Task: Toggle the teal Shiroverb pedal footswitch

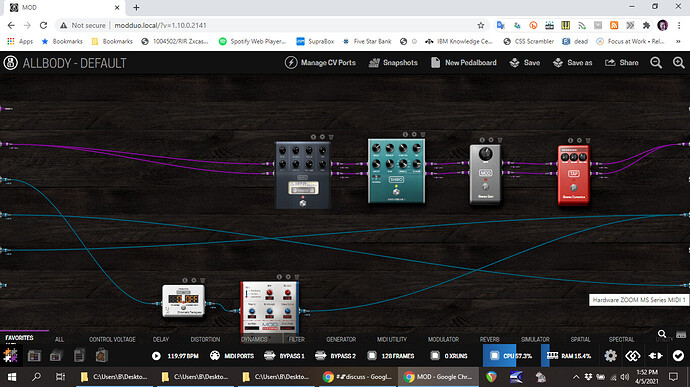Action: 396,192
